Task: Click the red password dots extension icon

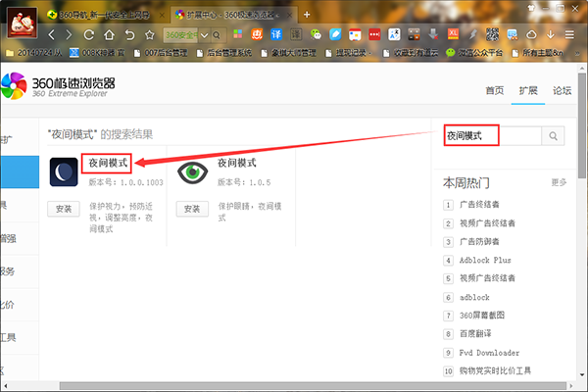Action: [374, 34]
